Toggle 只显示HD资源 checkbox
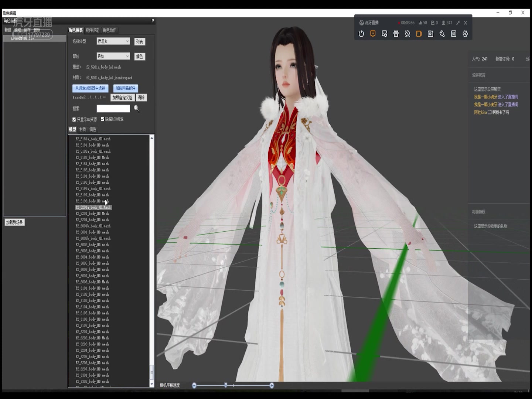The image size is (532, 399). click(74, 119)
